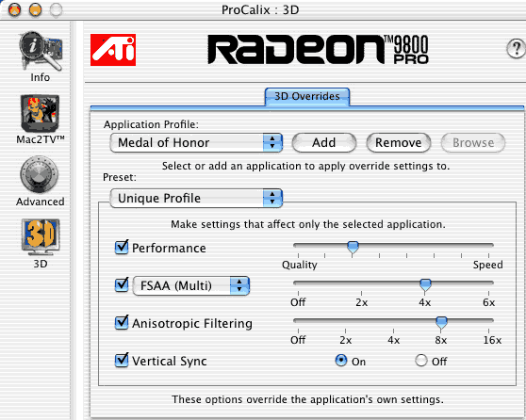
Task: Click the Radeon 9800 Pro logo
Action: 318,50
